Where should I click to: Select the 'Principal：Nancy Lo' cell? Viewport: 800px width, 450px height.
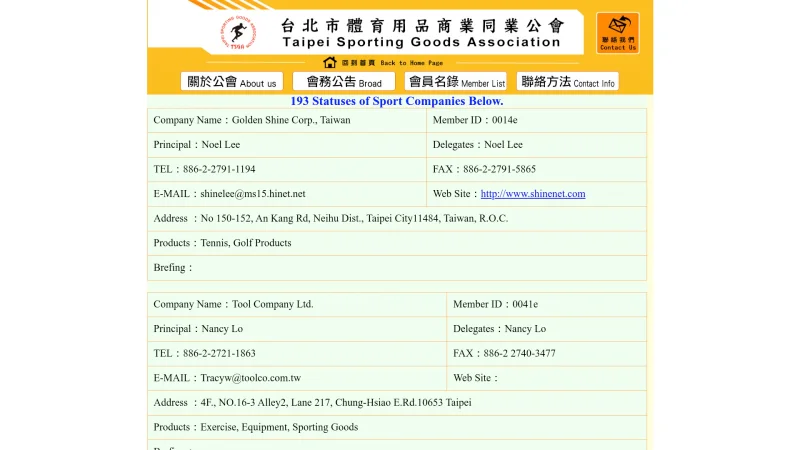(297, 329)
